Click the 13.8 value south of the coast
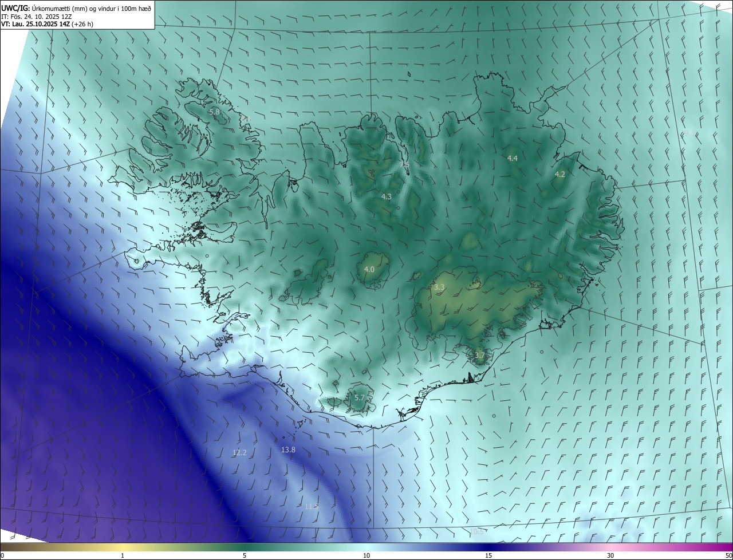The image size is (733, 560). (289, 449)
